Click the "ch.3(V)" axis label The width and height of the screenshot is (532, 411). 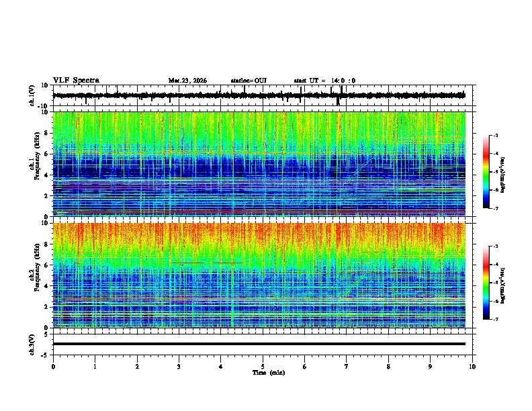pyautogui.click(x=32, y=345)
